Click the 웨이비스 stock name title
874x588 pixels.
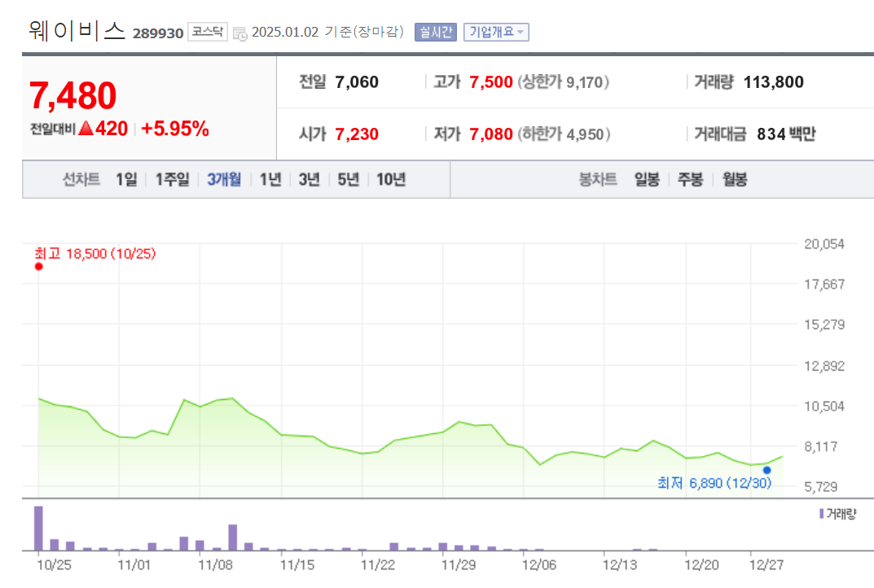(x=77, y=31)
